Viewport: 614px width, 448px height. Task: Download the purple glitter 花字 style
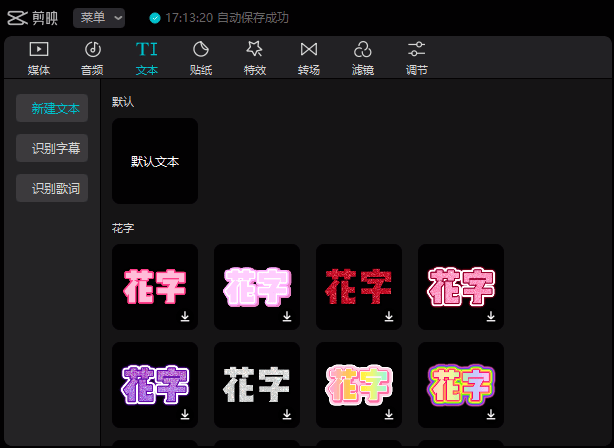[185, 414]
